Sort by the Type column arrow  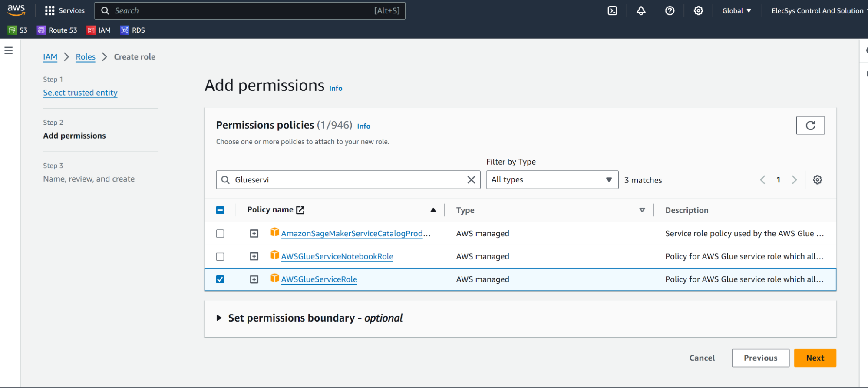point(642,210)
